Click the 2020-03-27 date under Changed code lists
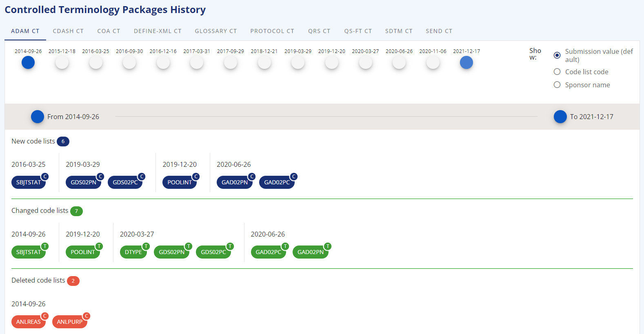 click(x=137, y=234)
